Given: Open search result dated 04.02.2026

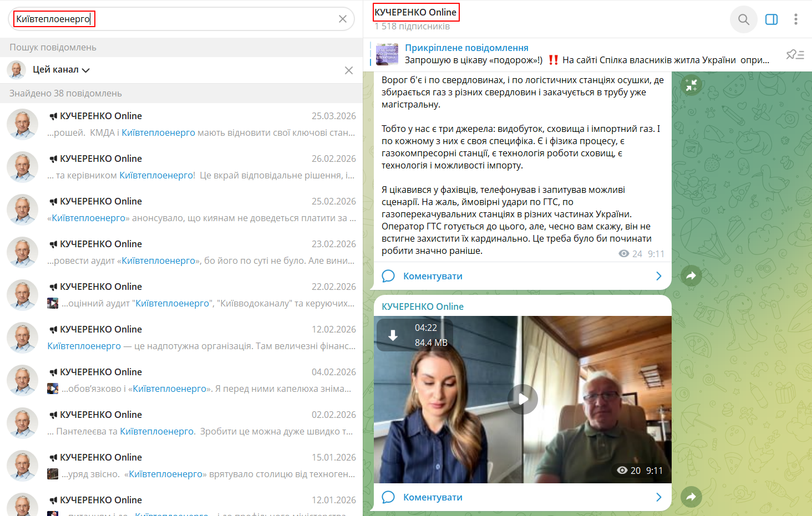Looking at the screenshot, I should [x=181, y=380].
